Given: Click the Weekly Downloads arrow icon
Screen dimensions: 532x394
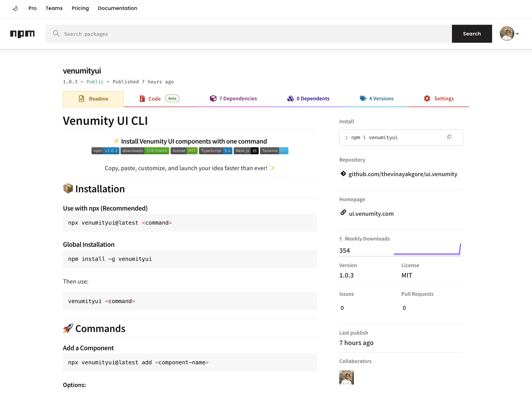Looking at the screenshot, I should click(x=341, y=239).
